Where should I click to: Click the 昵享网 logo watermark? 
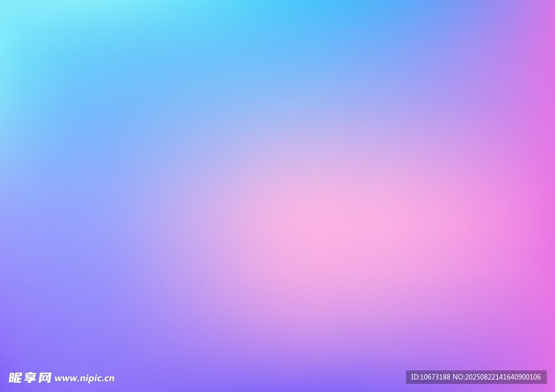point(30,378)
